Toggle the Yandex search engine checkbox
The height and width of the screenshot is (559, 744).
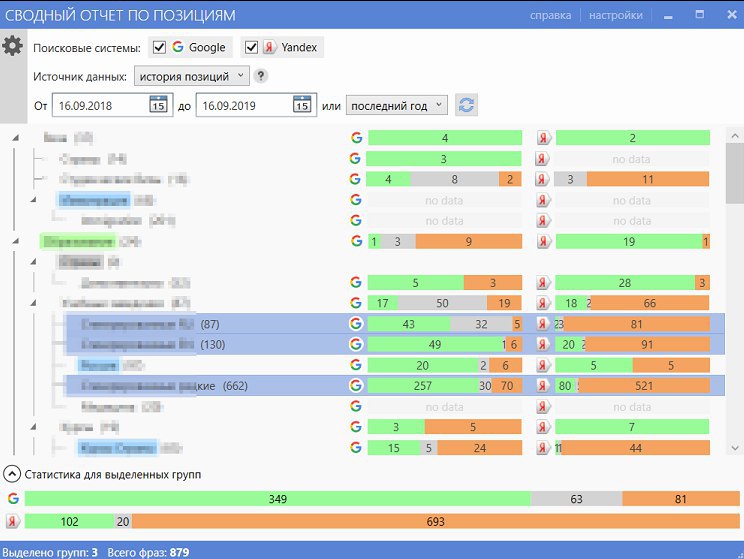point(251,47)
